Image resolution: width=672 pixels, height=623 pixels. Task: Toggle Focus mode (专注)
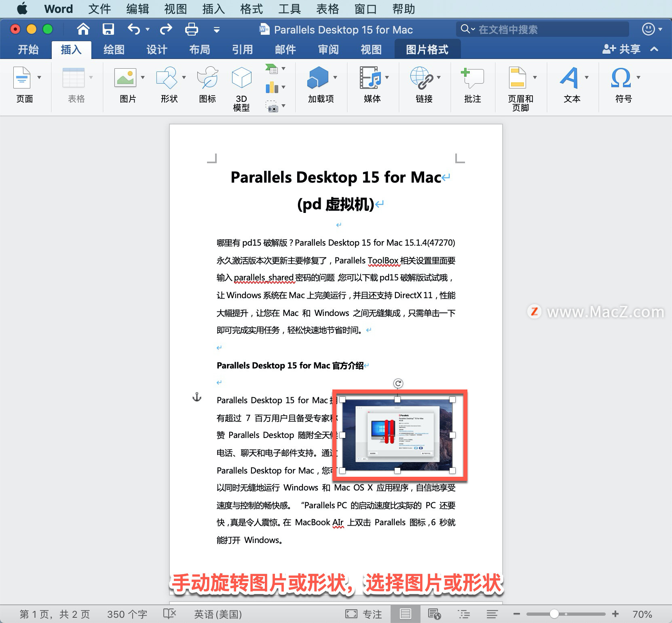coord(363,614)
